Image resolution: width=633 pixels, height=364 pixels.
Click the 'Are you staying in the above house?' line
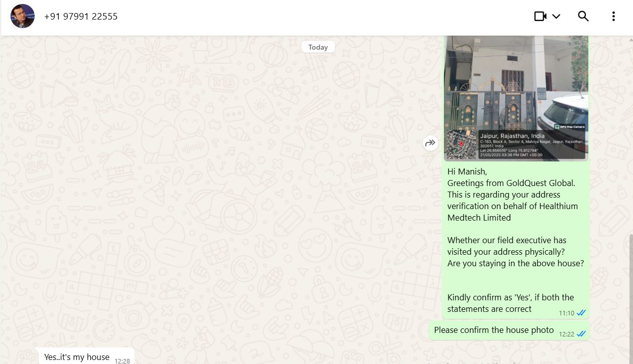(516, 263)
